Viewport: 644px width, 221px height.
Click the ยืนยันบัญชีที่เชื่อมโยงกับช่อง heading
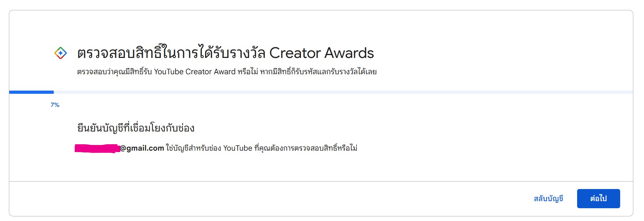click(x=136, y=128)
